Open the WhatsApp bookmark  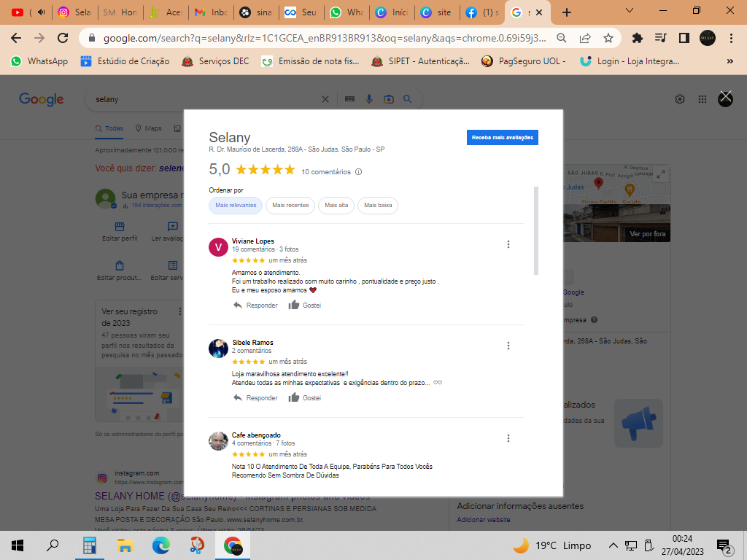tap(40, 61)
